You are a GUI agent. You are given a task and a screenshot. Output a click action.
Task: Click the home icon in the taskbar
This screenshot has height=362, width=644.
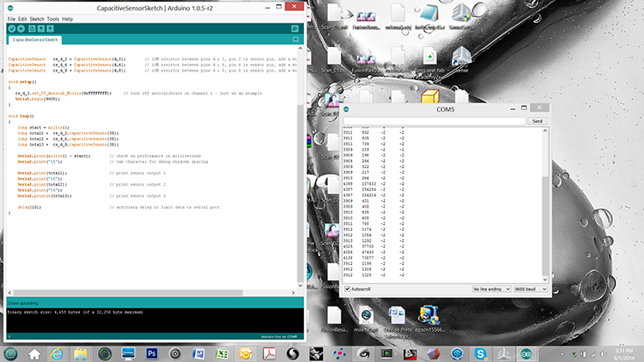(x=34, y=353)
